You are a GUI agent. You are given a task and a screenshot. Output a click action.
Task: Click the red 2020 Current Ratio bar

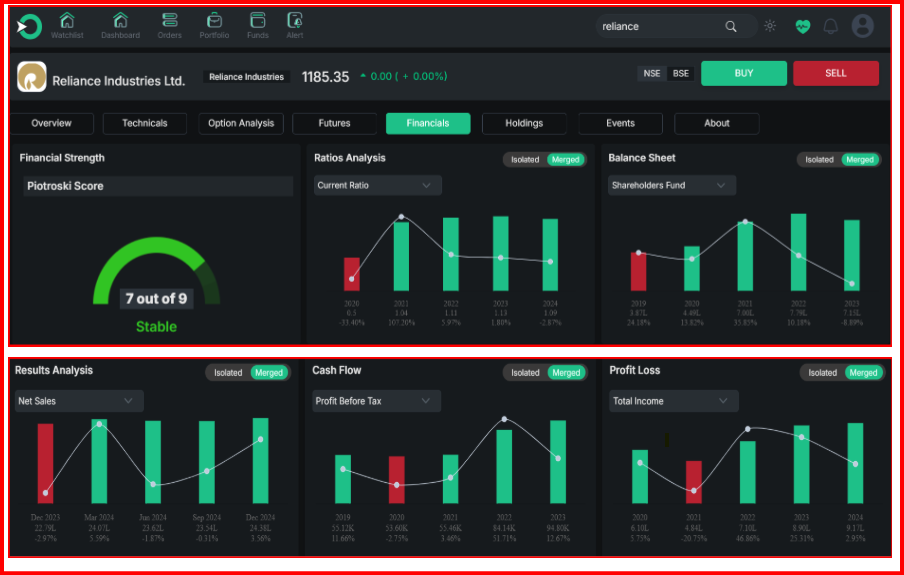(x=352, y=274)
